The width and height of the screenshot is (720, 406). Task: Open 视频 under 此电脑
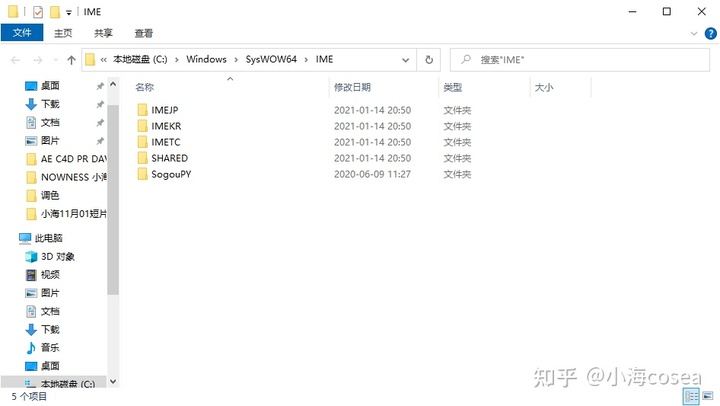(42, 275)
